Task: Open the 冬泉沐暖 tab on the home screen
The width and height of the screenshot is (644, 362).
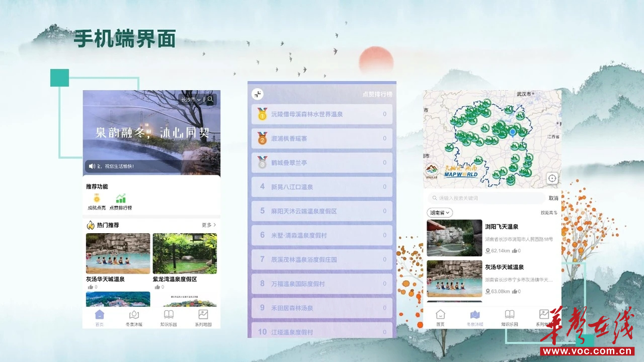Action: click(134, 318)
